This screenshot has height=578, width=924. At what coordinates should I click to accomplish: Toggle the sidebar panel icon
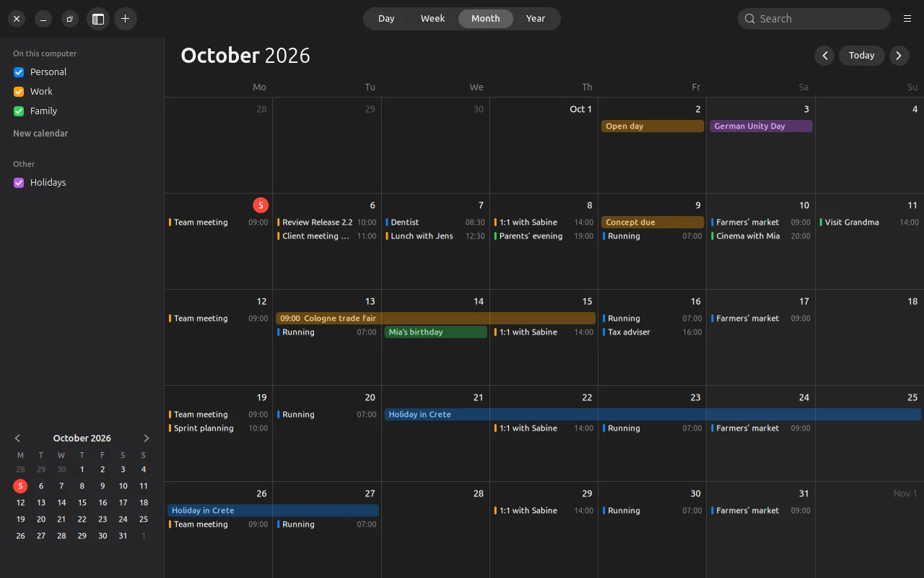click(x=98, y=19)
